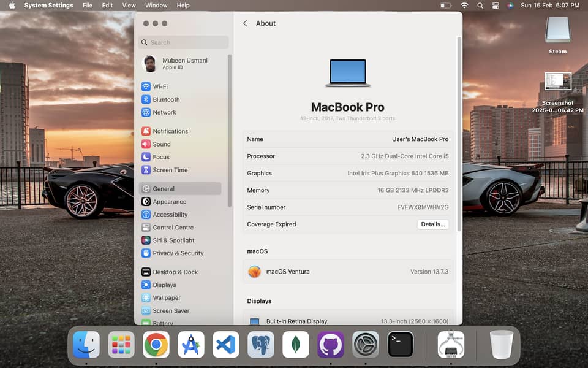Open the Window menu
This screenshot has height=368, width=588.
click(x=156, y=6)
